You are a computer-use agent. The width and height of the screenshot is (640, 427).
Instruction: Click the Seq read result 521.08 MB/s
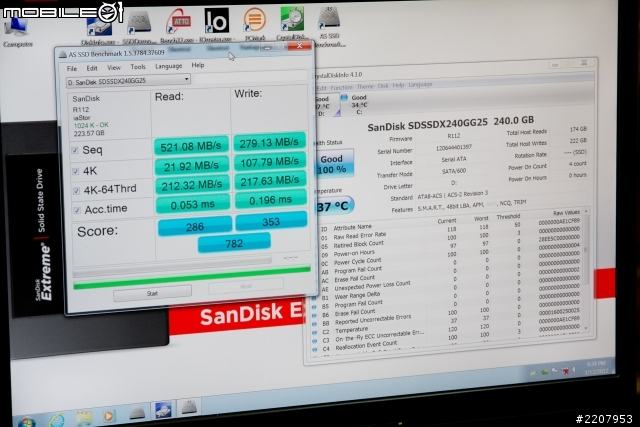click(191, 146)
